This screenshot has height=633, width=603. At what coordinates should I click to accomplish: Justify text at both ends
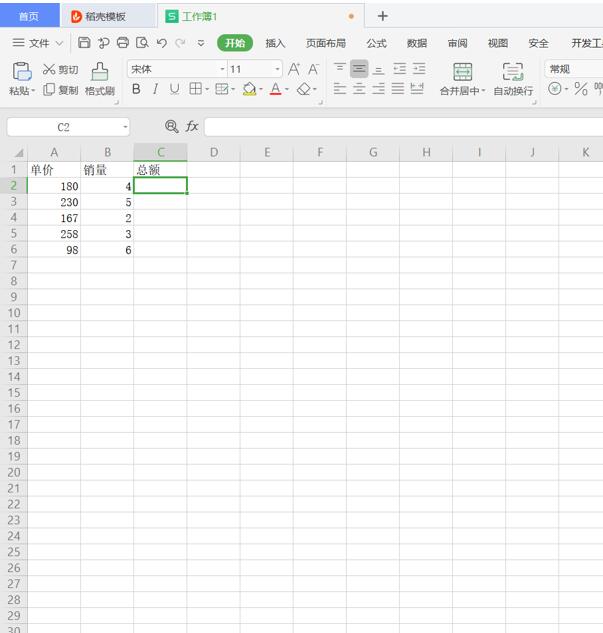[398, 88]
